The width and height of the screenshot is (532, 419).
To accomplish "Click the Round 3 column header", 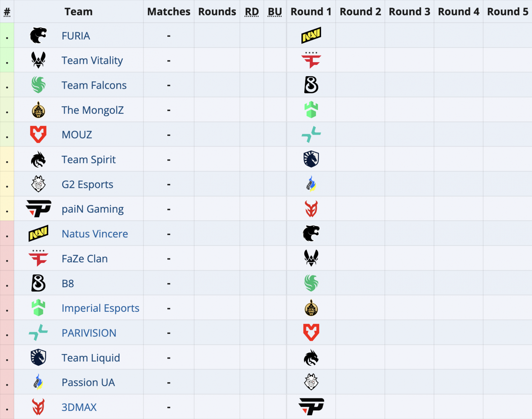I will pyautogui.click(x=409, y=12).
